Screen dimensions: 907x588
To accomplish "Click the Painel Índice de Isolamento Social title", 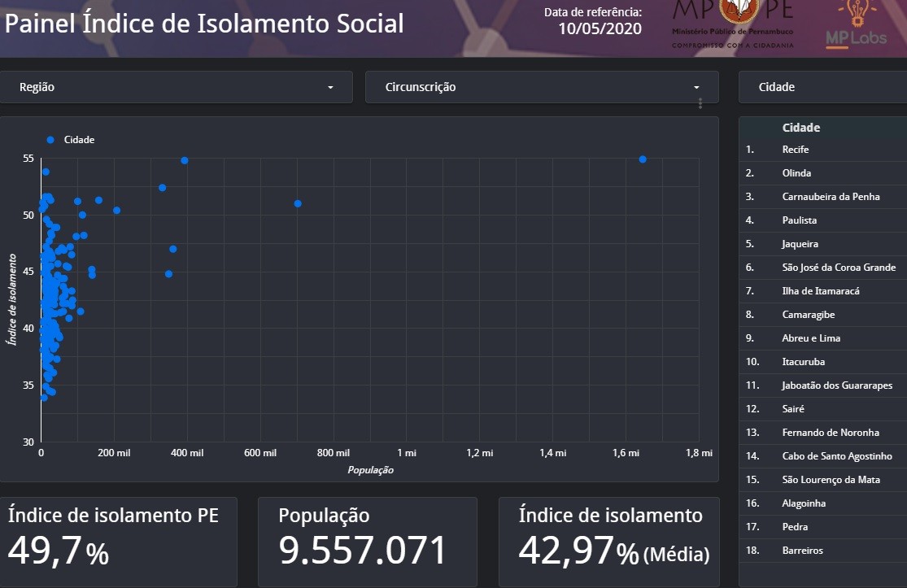I will point(204,24).
